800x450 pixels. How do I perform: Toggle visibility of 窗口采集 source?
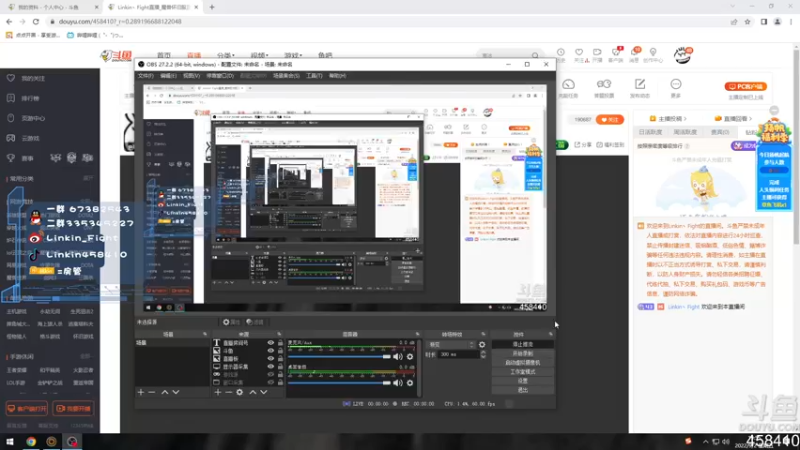270,382
